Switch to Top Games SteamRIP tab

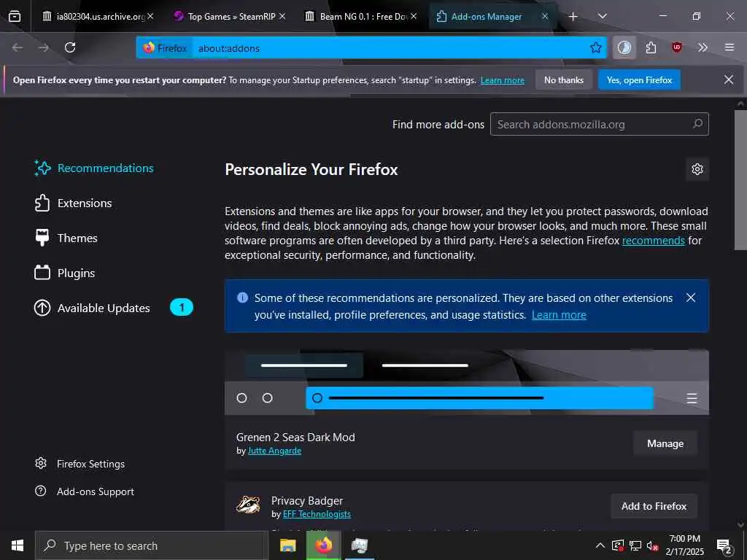228,17
